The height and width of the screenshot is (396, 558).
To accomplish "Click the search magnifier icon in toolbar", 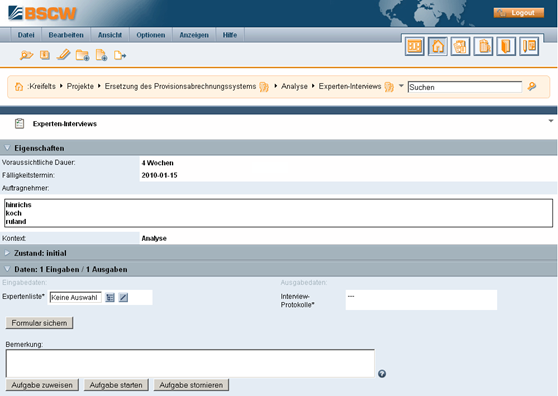I will click(26, 55).
